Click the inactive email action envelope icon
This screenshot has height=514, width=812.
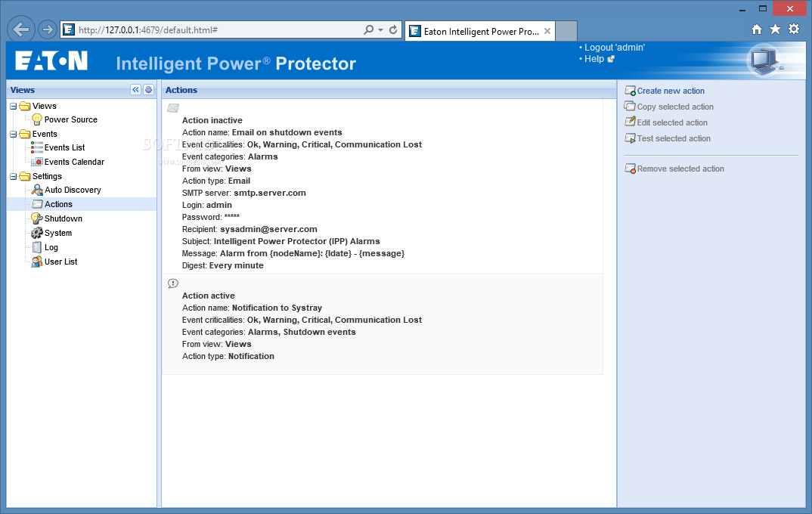(x=173, y=107)
